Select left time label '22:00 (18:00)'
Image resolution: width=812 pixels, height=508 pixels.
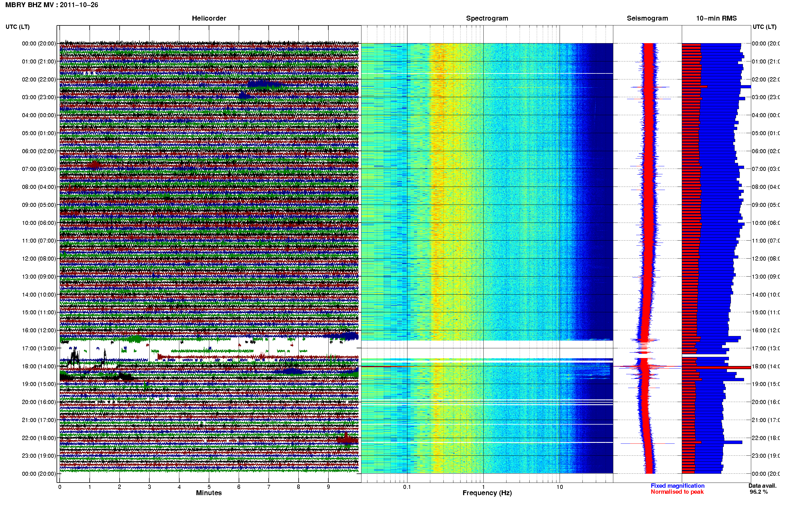tap(39, 438)
